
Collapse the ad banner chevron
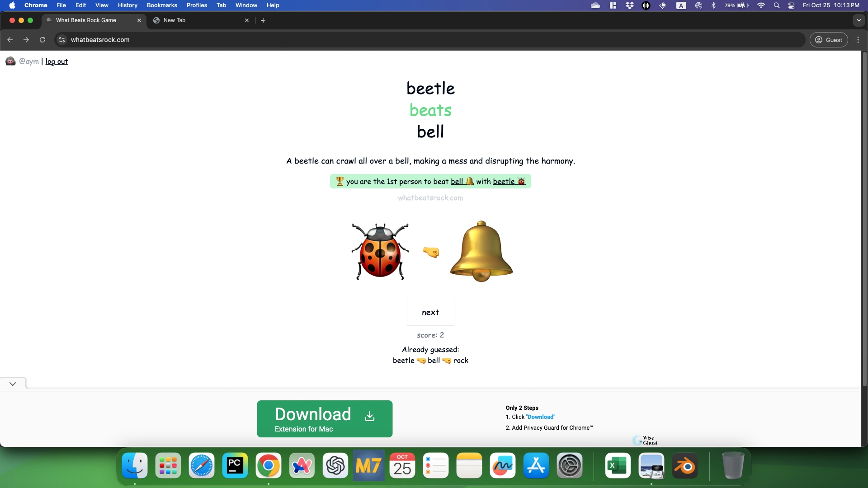[13, 384]
